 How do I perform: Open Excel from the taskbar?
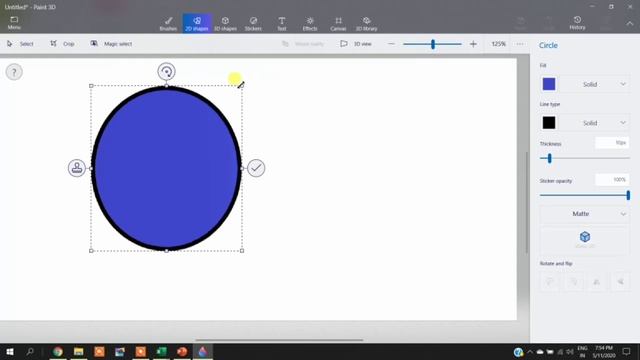pyautogui.click(x=161, y=351)
